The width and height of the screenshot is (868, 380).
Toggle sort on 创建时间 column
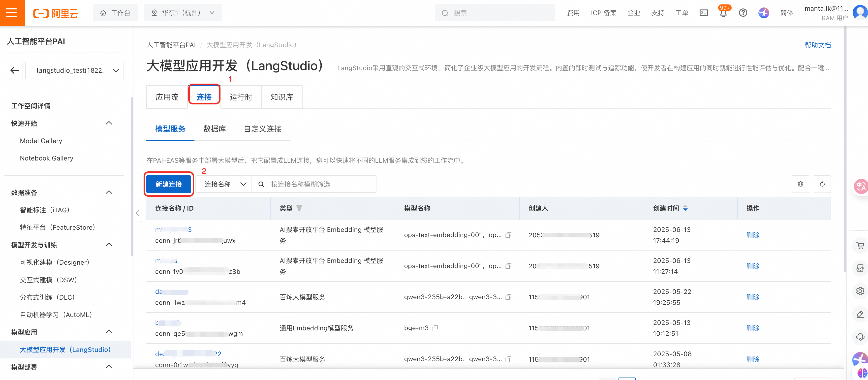pos(685,208)
